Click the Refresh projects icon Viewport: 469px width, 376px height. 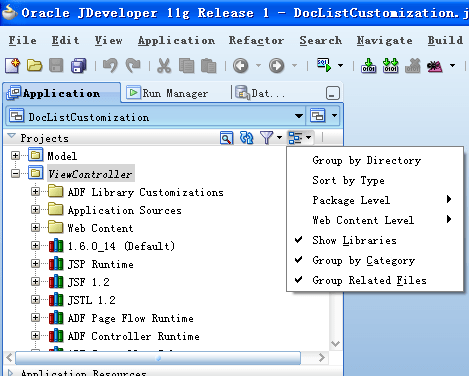click(x=247, y=138)
